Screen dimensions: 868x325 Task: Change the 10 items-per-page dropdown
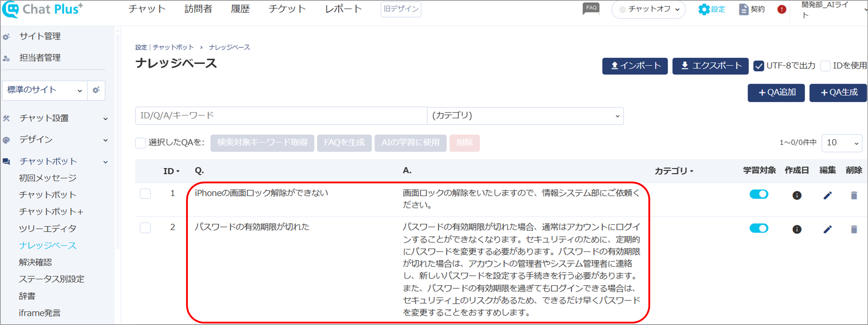point(842,143)
